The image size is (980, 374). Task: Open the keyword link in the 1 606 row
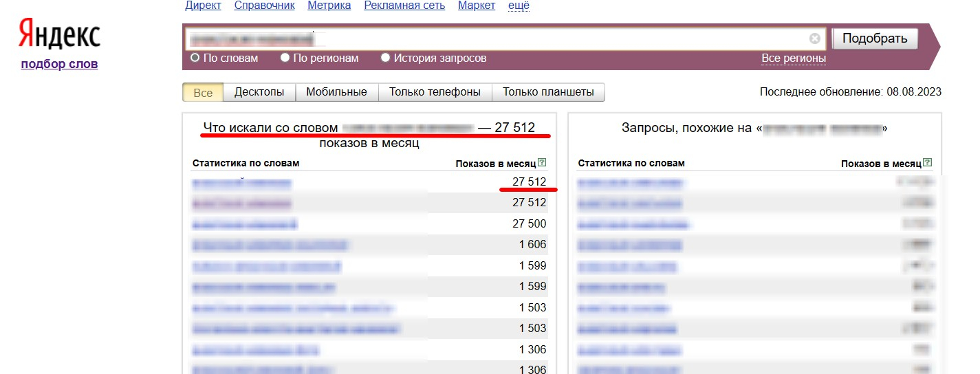tap(270, 245)
